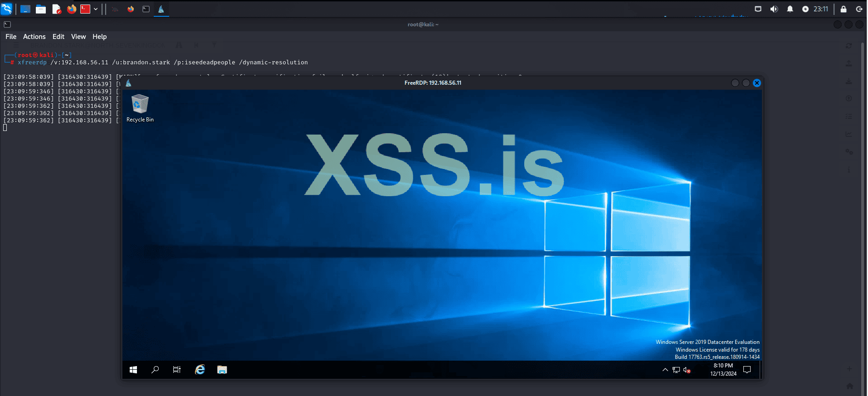Image resolution: width=868 pixels, height=396 pixels.
Task: Click the 'root@kali: ~' terminal window title
Action: tap(423, 24)
